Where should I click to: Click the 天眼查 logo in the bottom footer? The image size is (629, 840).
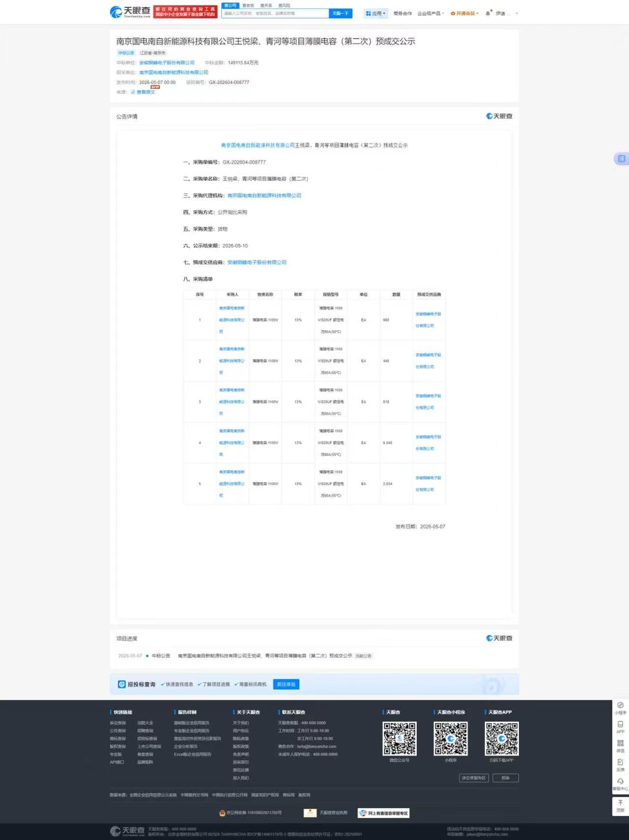(x=127, y=831)
